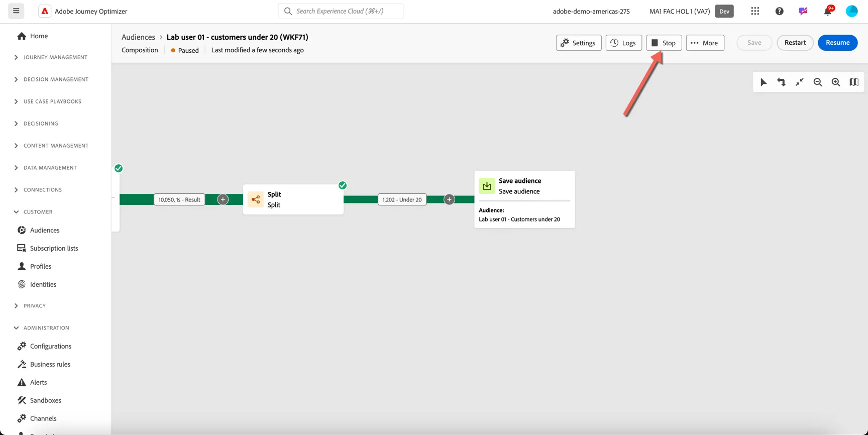Expand Use Case Playbooks section

(47, 101)
